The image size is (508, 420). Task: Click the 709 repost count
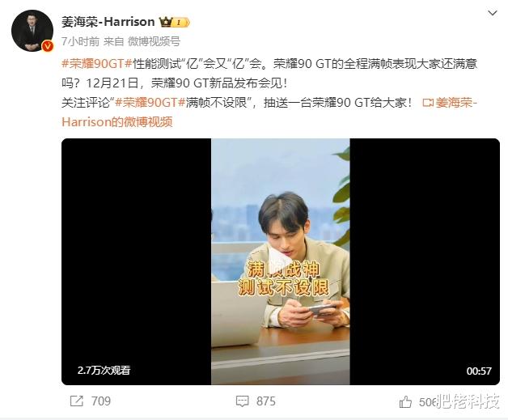coord(101,401)
